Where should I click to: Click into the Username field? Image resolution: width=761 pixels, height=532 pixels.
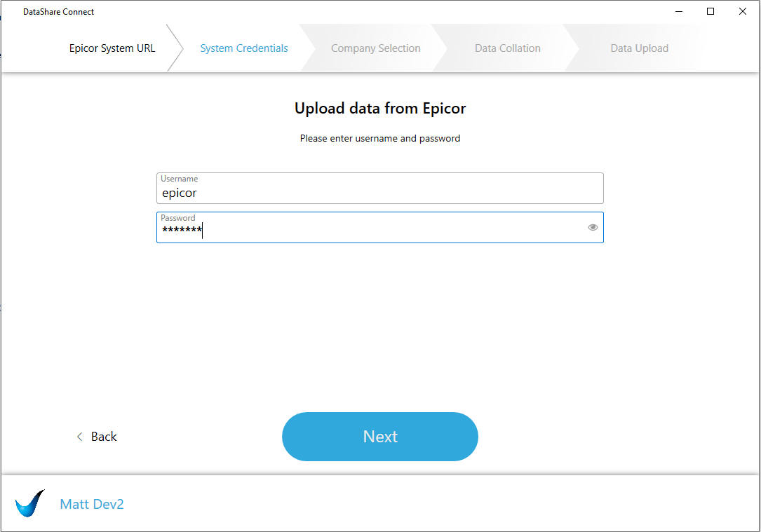(x=380, y=188)
